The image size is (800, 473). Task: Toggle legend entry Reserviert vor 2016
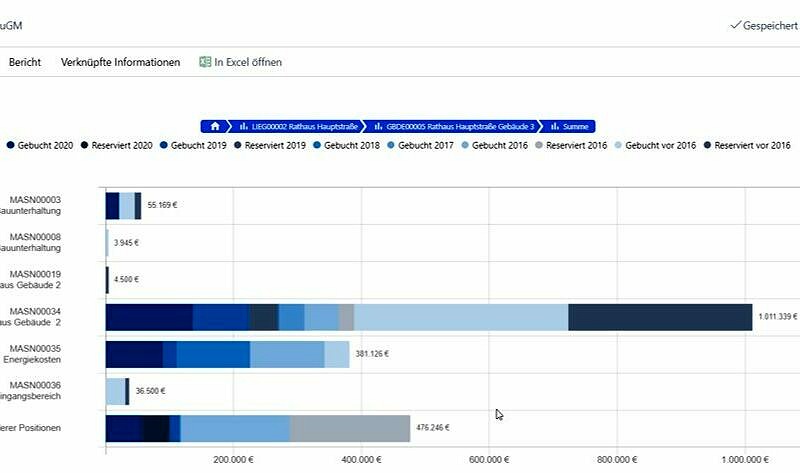click(x=747, y=145)
